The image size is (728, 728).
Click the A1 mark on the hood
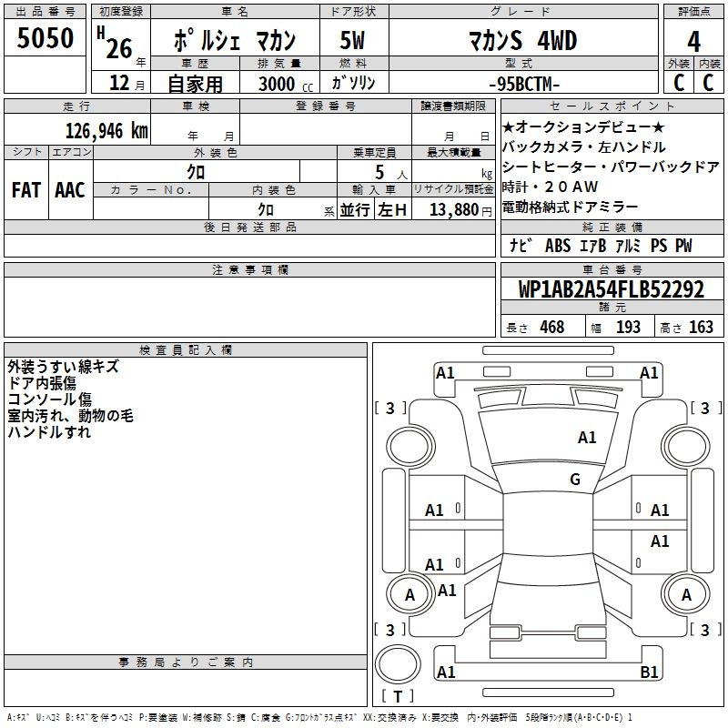tap(587, 437)
